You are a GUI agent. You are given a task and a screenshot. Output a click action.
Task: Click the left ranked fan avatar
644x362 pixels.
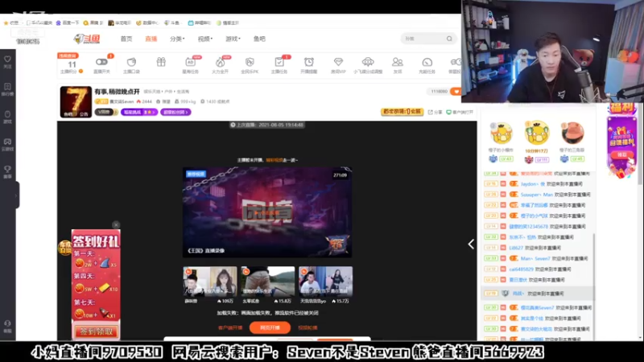(x=501, y=133)
